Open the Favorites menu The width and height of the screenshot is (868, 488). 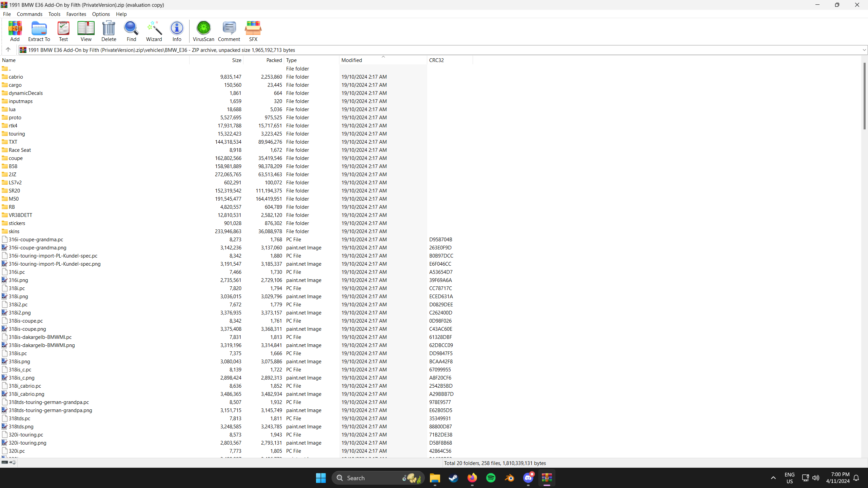point(76,14)
